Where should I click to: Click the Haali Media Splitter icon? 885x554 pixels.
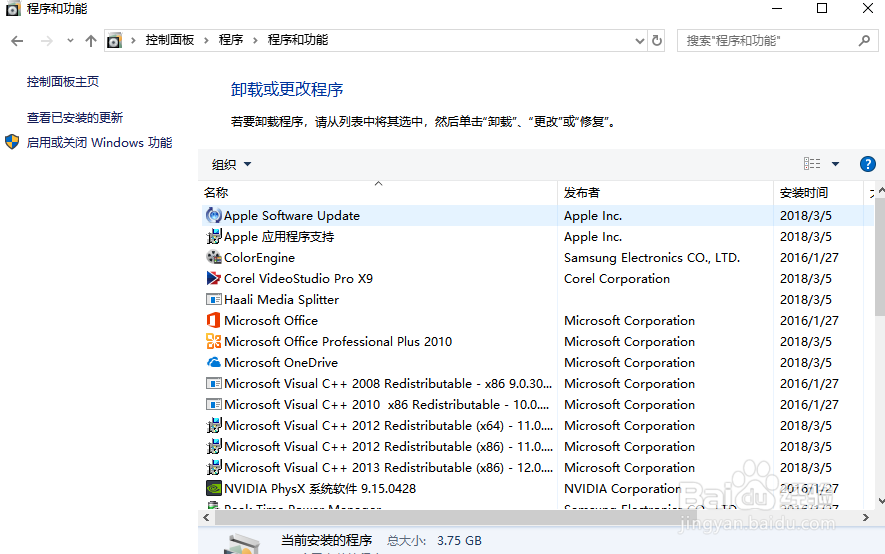click(x=213, y=299)
